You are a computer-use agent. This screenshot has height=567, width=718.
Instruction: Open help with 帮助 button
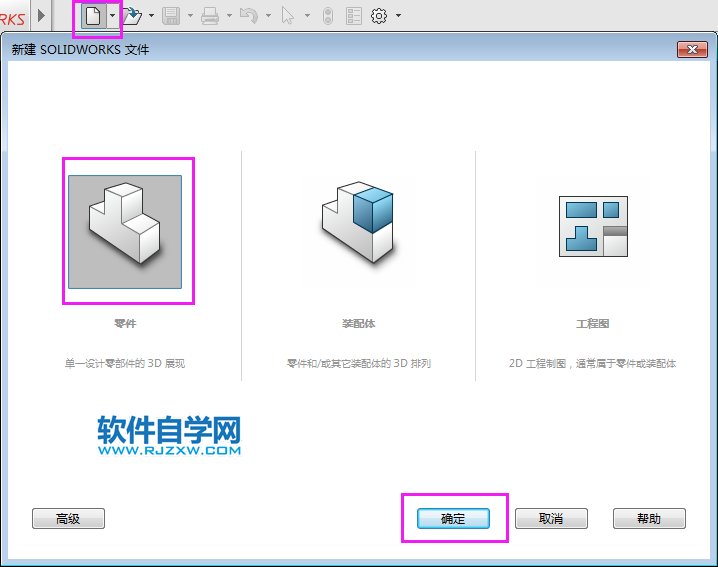649,518
